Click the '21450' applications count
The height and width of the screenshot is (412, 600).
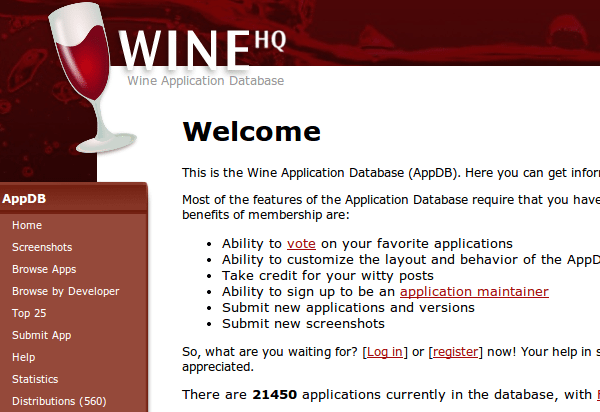(274, 395)
